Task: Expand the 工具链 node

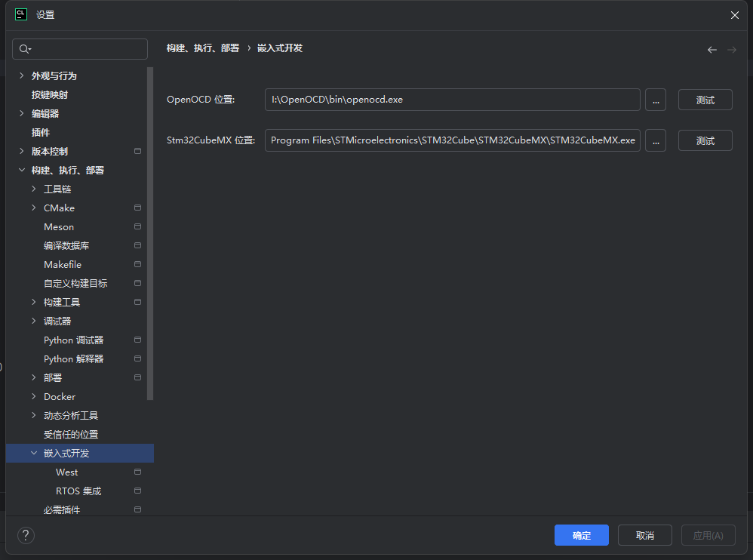Action: (34, 189)
